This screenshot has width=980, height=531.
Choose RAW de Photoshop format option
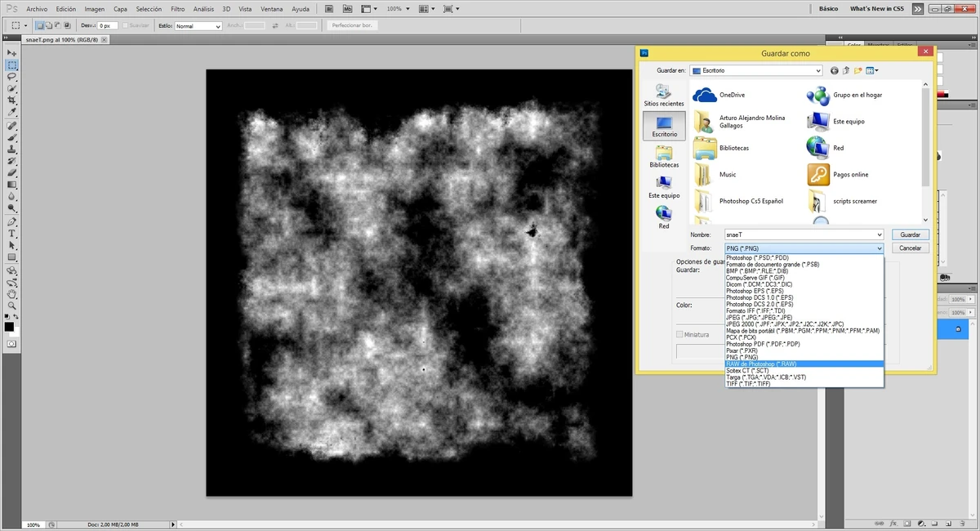(760, 364)
